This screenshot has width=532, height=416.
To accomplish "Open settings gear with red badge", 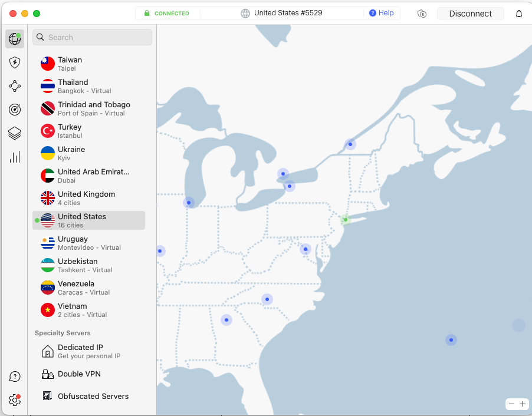I will [x=15, y=400].
